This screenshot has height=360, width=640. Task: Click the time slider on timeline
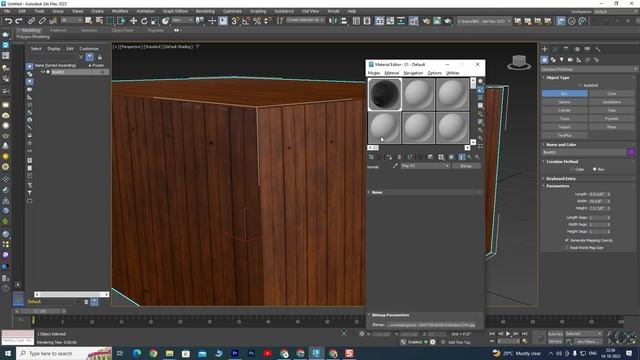coord(40,311)
